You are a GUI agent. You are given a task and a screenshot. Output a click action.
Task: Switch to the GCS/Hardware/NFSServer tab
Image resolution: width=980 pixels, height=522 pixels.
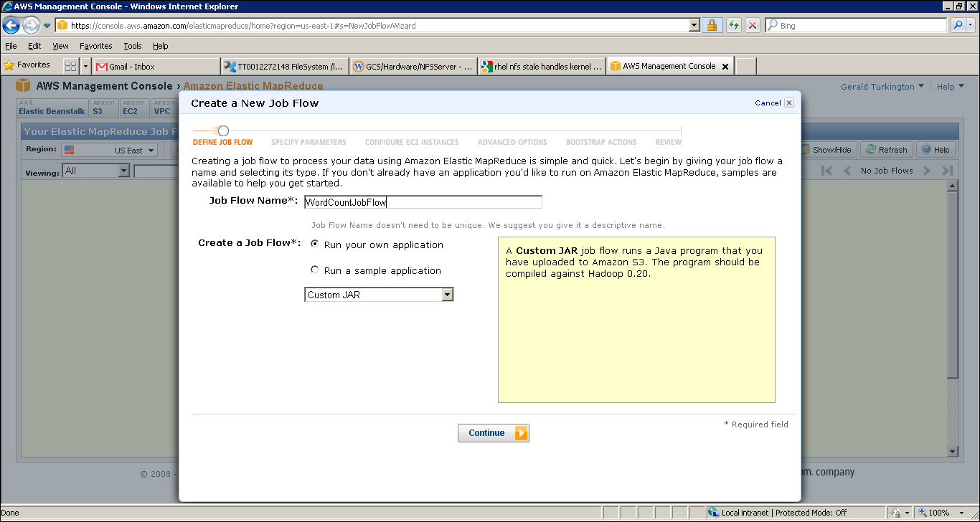413,66
